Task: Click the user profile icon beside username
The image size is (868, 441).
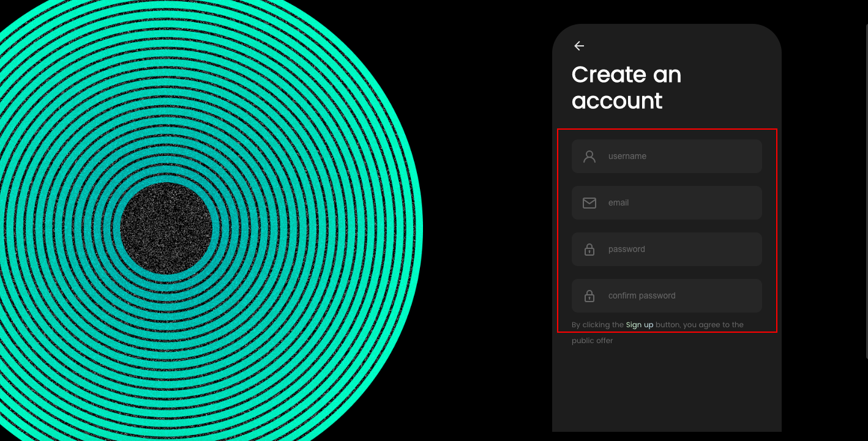Action: [x=589, y=157]
